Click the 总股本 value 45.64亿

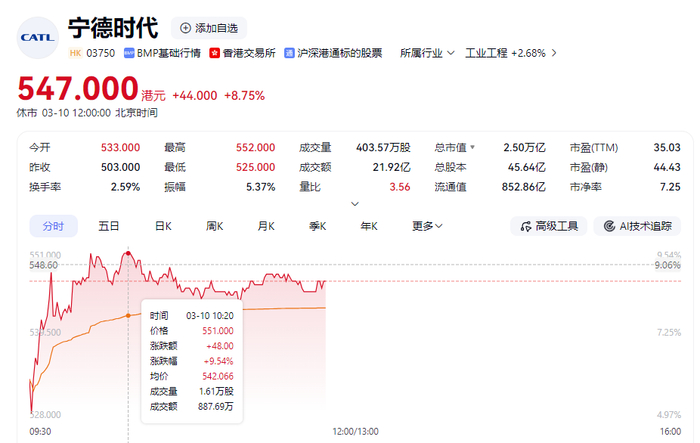coord(527,167)
